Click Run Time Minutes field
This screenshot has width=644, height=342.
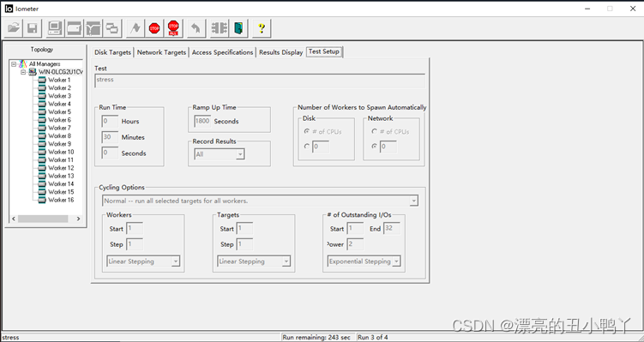point(110,137)
